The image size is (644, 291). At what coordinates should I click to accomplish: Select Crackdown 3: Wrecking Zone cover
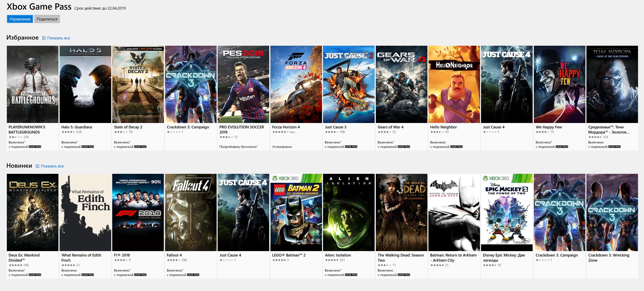click(x=612, y=212)
